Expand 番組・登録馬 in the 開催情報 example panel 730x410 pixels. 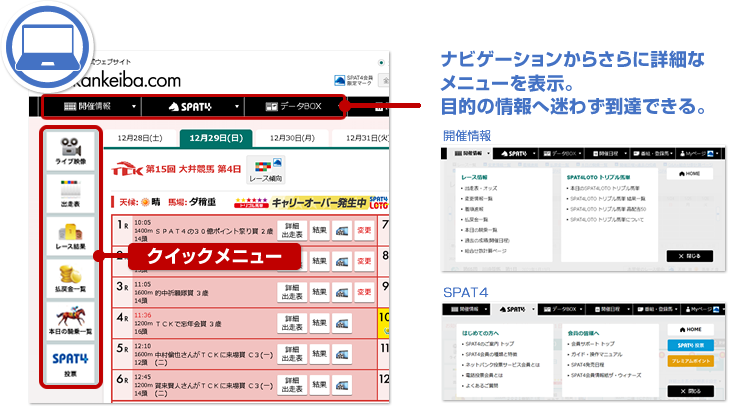(x=653, y=153)
